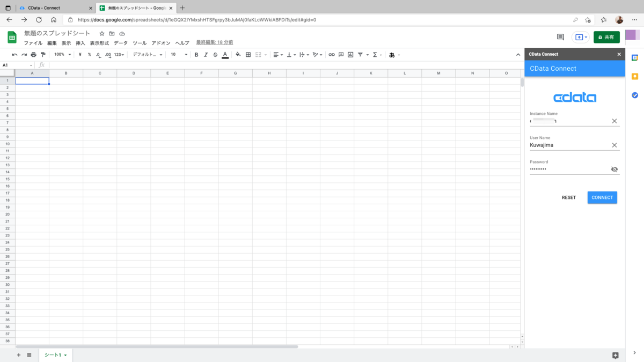644x362 pixels.
Task: Click the move to folder icon
Action: pos(112,33)
